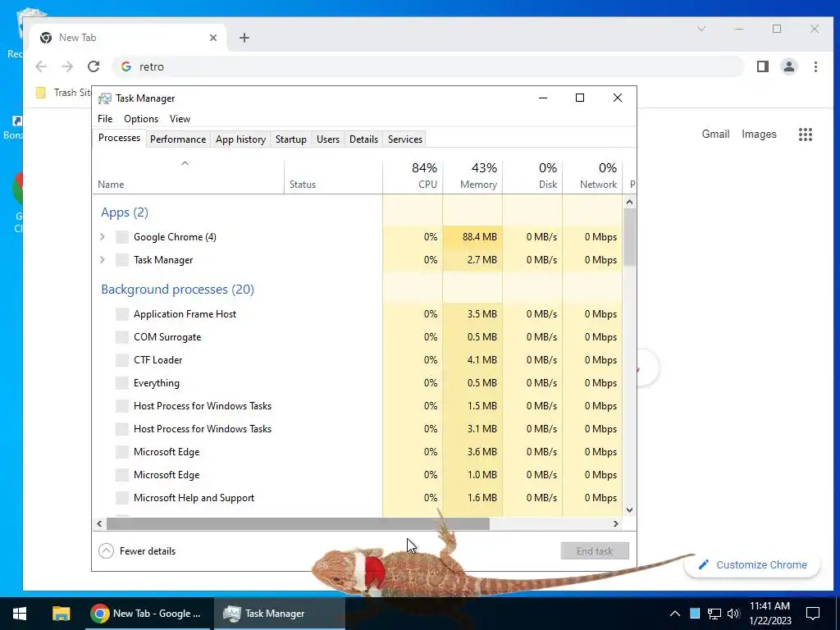Switch to the Services tab
This screenshot has width=840, height=630.
[x=405, y=139]
